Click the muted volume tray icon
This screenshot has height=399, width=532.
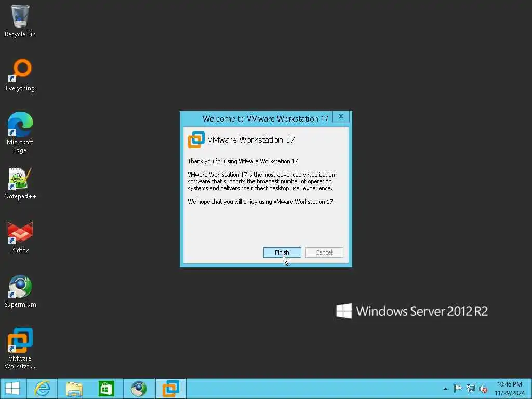pyautogui.click(x=483, y=389)
